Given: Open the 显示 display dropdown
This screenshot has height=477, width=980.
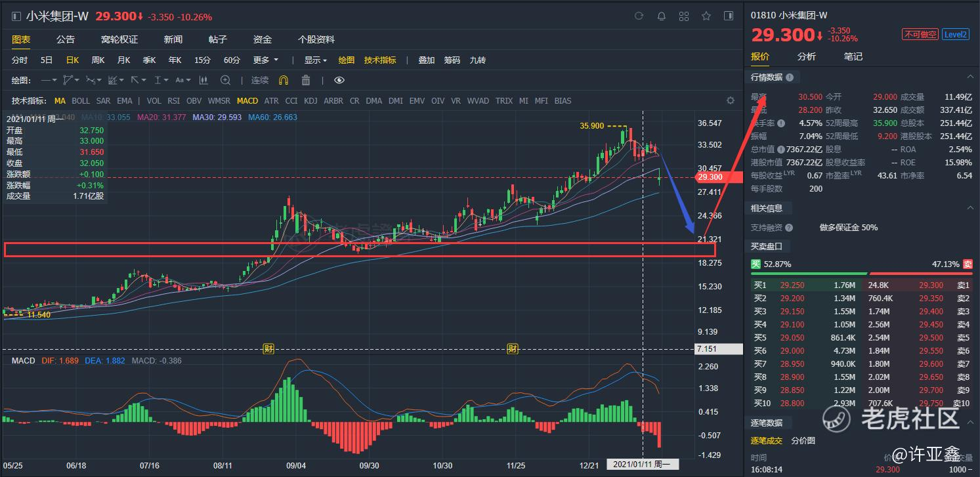Looking at the screenshot, I should pyautogui.click(x=316, y=60).
